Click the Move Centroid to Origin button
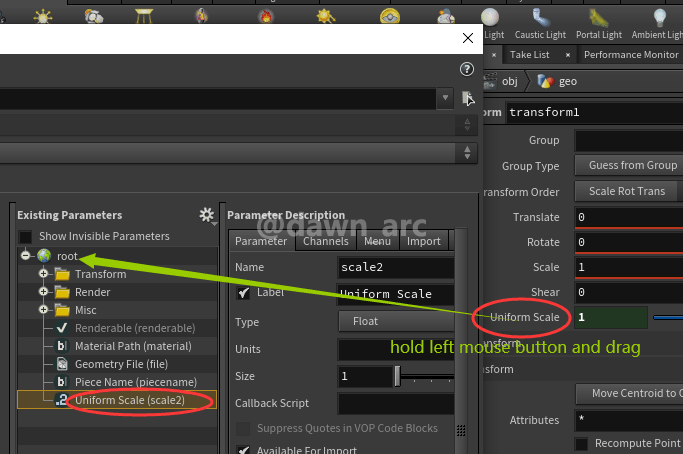The image size is (683, 454). coord(629,393)
